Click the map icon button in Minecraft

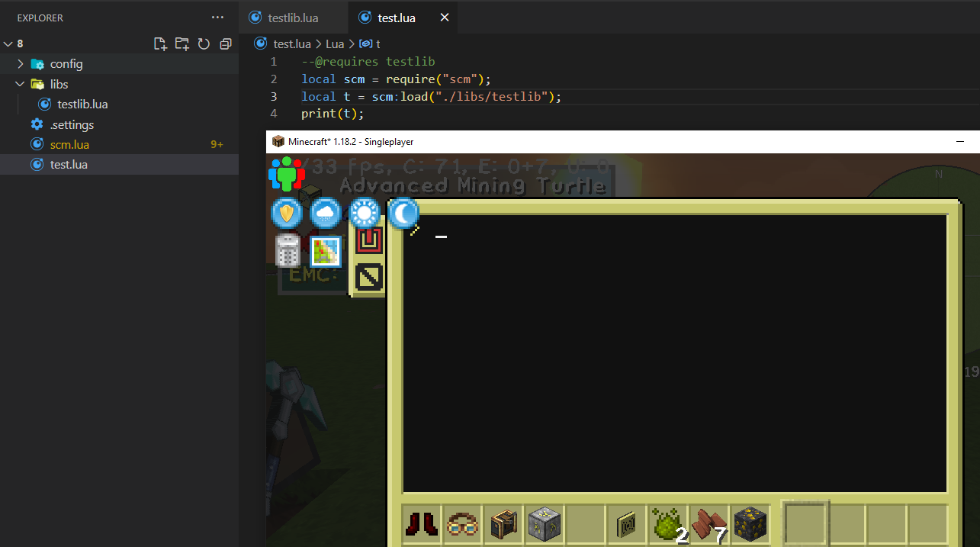326,252
